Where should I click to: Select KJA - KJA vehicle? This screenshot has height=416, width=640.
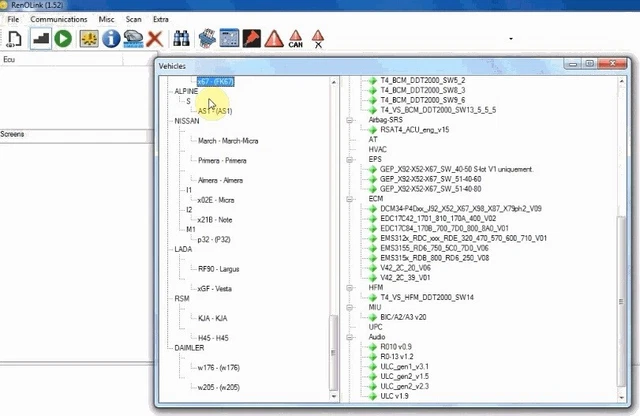[212, 318]
